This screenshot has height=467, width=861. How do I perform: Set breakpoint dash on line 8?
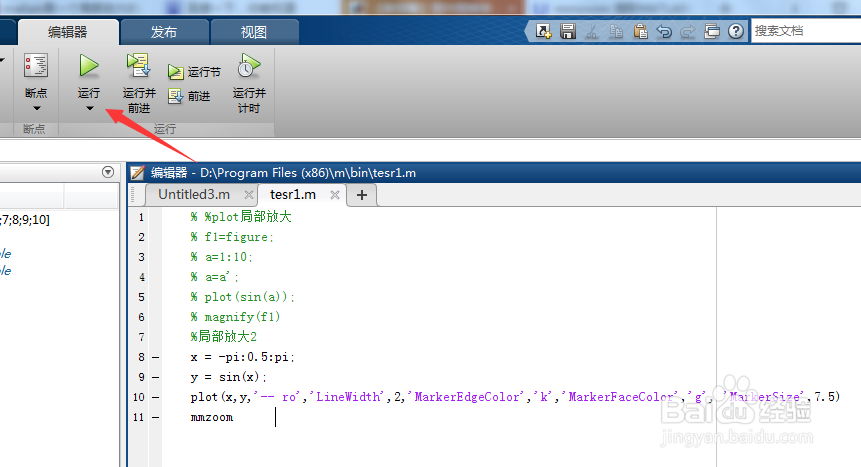155,358
